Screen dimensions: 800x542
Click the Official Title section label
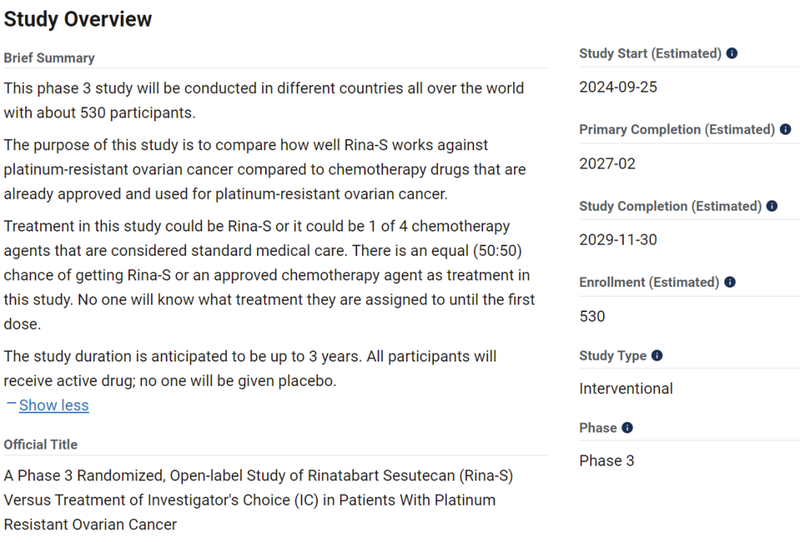[x=40, y=444]
